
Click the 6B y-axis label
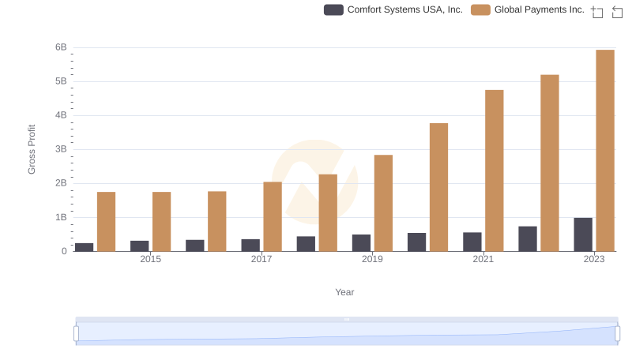pyautogui.click(x=61, y=47)
